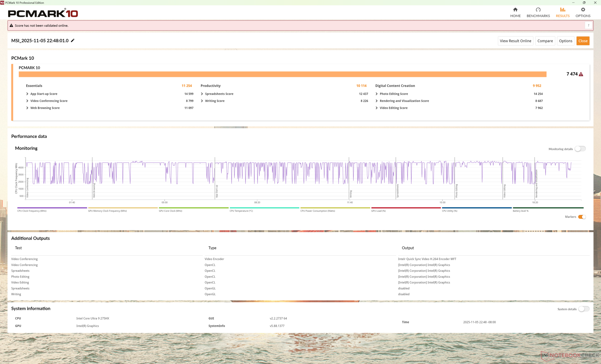Enable the Monitoring details toggle
This screenshot has width=601, height=364.
point(580,149)
